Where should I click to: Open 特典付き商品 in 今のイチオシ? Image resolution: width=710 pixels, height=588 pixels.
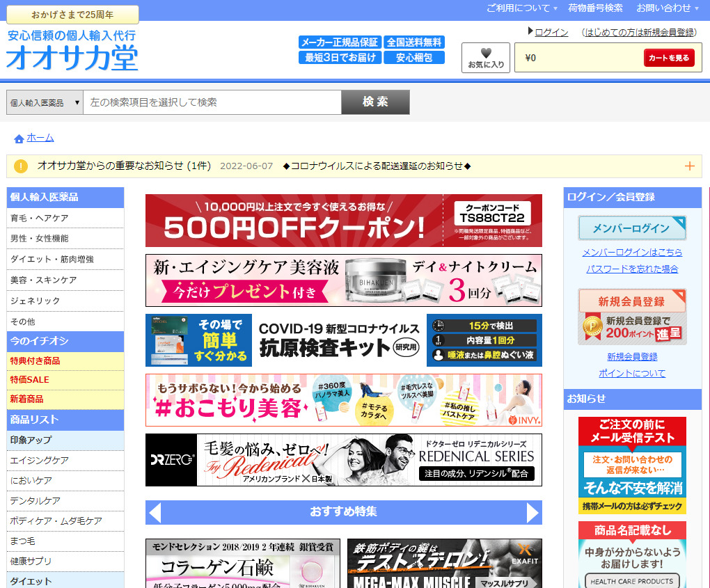pos(65,361)
